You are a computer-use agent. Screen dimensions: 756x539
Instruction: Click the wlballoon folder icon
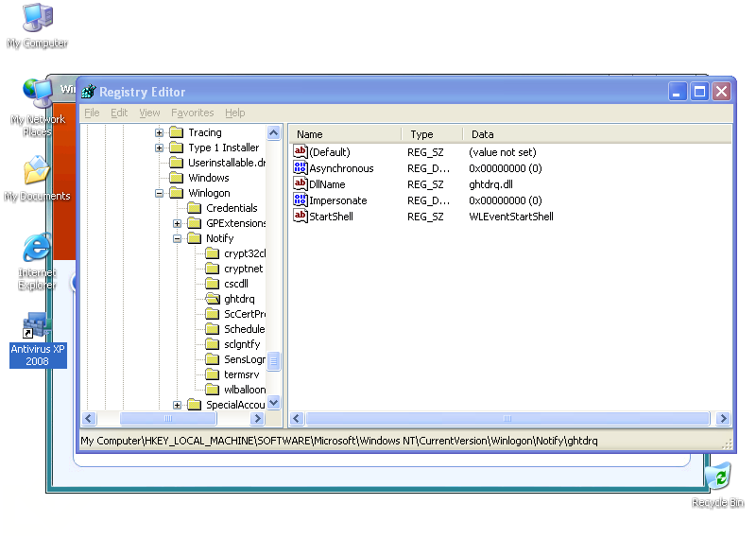click(213, 389)
